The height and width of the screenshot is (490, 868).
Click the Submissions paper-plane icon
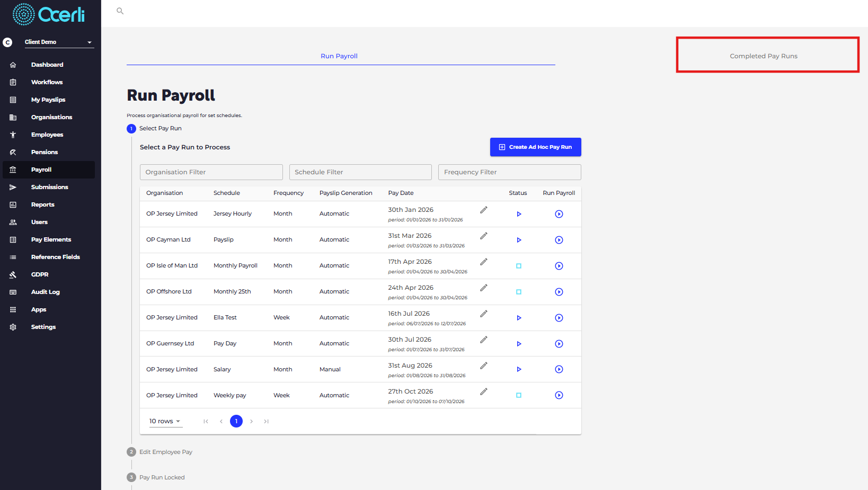(13, 187)
